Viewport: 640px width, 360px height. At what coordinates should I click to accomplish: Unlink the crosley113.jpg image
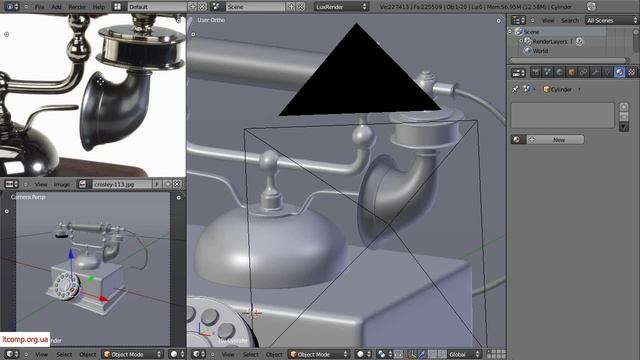click(x=177, y=184)
